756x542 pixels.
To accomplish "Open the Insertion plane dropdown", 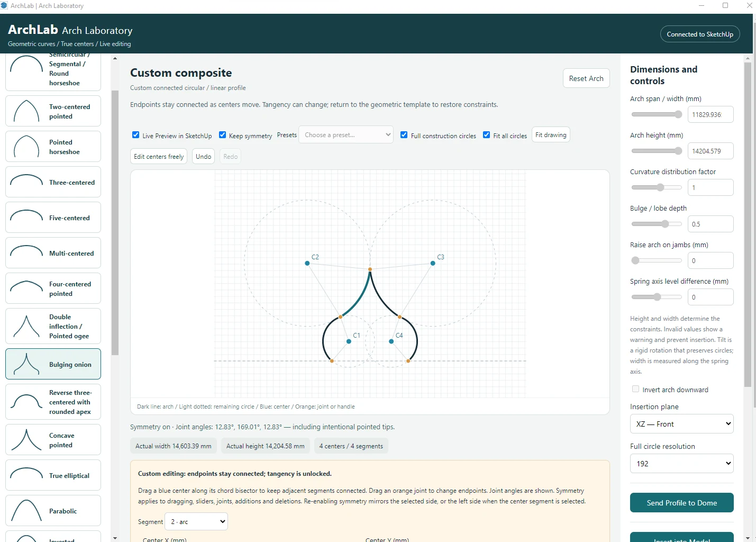I will [681, 424].
